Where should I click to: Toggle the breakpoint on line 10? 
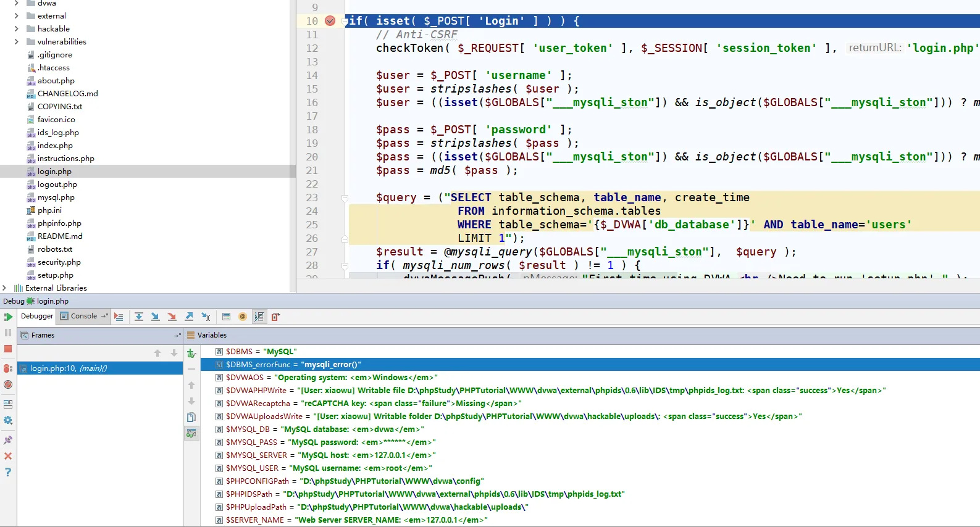[x=330, y=21]
